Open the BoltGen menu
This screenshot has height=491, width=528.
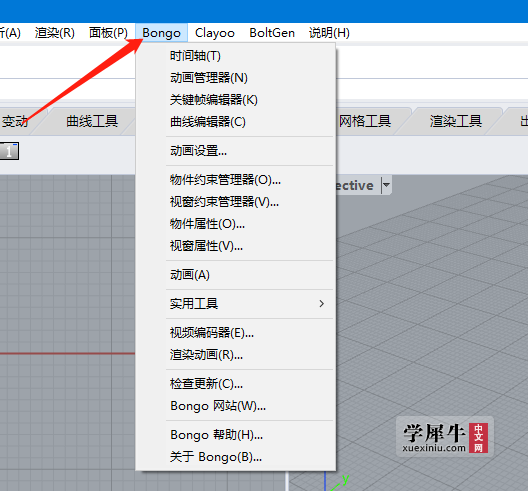(x=272, y=33)
